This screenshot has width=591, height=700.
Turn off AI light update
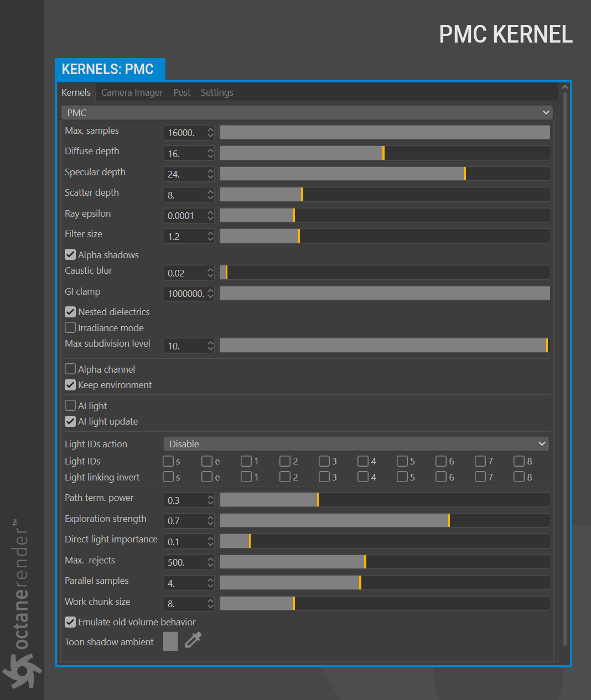coord(70,421)
